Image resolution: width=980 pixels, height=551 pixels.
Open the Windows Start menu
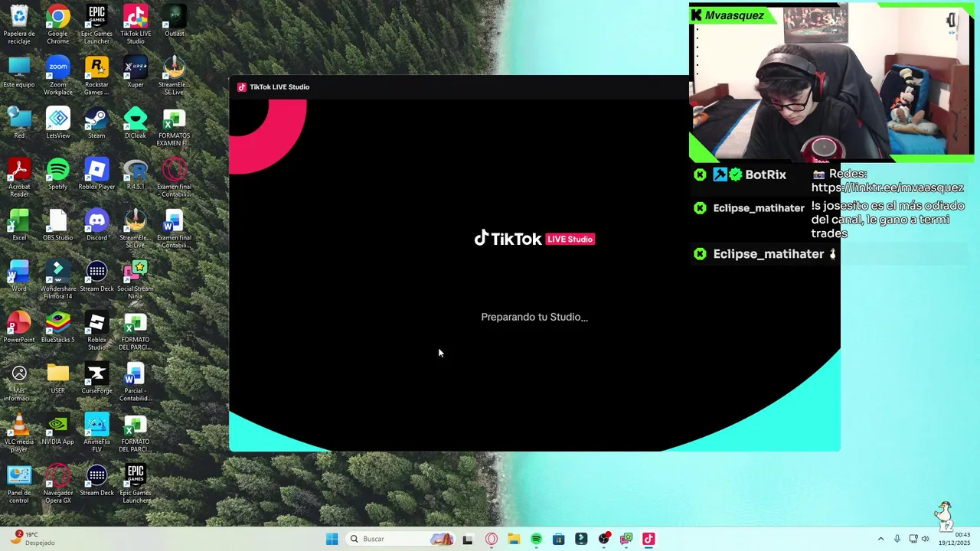tap(332, 539)
